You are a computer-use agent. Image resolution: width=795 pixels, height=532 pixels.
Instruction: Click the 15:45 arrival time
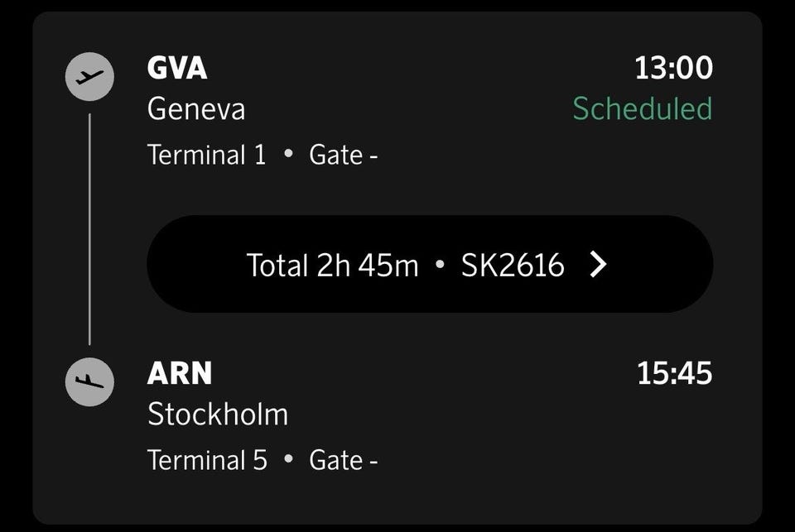(674, 374)
